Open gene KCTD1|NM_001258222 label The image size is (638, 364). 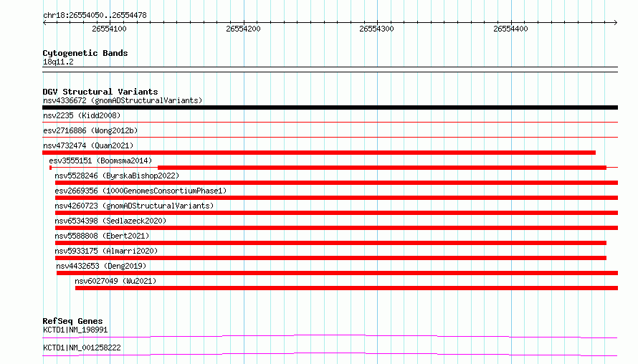pos(82,348)
